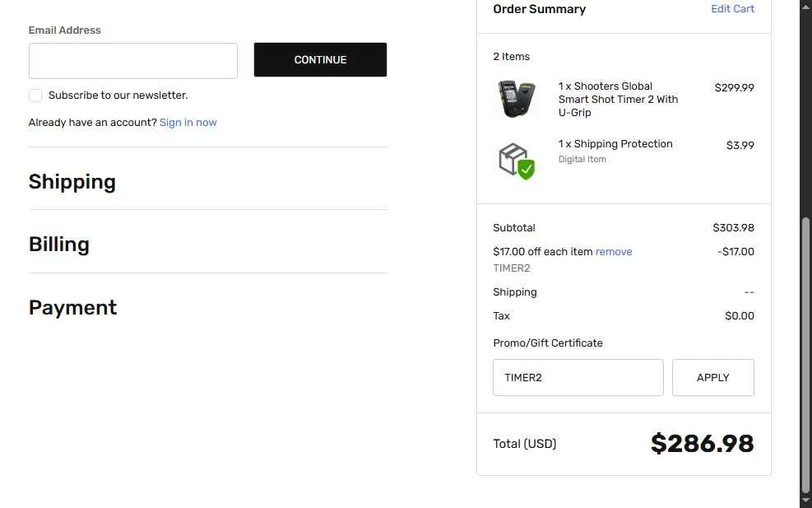The width and height of the screenshot is (812, 508).
Task: Click the Total (USD) label
Action: (x=525, y=444)
